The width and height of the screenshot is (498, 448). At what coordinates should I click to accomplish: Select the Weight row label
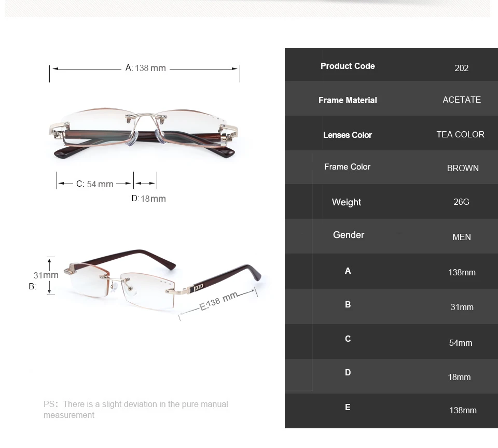(x=347, y=202)
